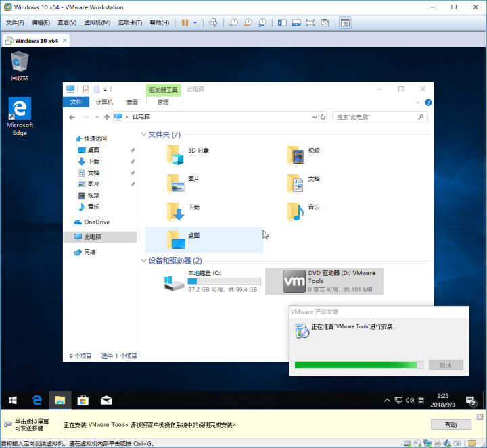Open the dropdown arrow beside pause button
The image size is (487, 448).
pyautogui.click(x=195, y=23)
